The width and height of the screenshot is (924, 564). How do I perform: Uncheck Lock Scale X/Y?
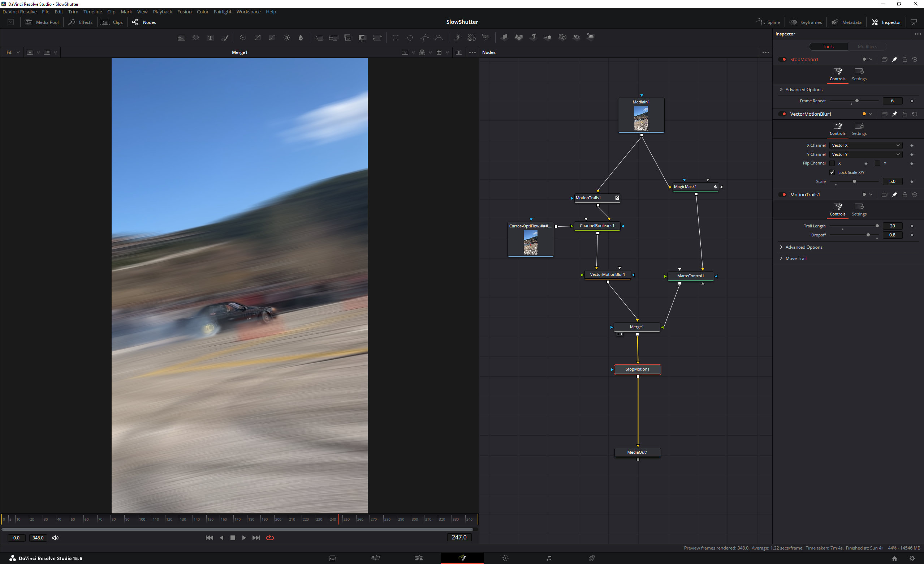coord(832,172)
